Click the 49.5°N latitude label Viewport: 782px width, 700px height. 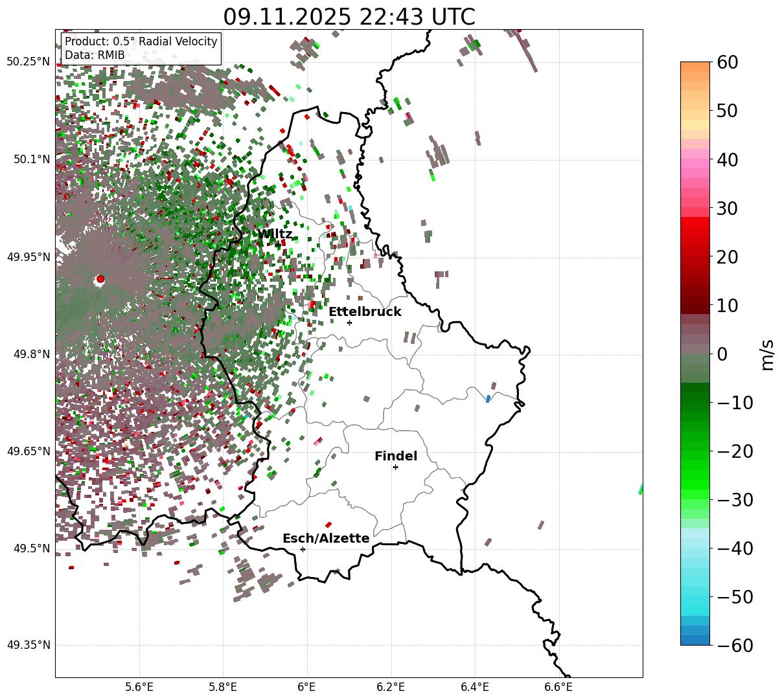(x=31, y=548)
